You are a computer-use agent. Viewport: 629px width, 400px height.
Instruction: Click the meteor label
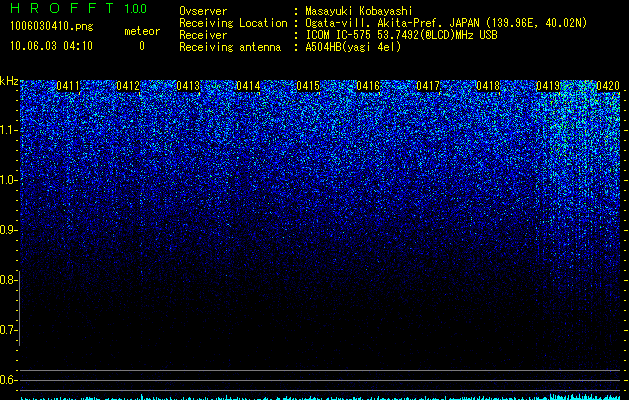point(142,31)
